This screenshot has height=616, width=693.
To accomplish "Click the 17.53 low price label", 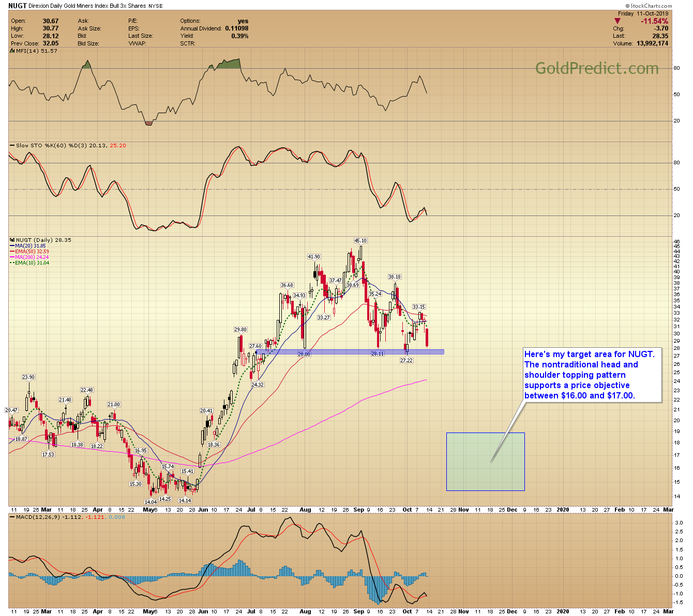I will [x=48, y=454].
